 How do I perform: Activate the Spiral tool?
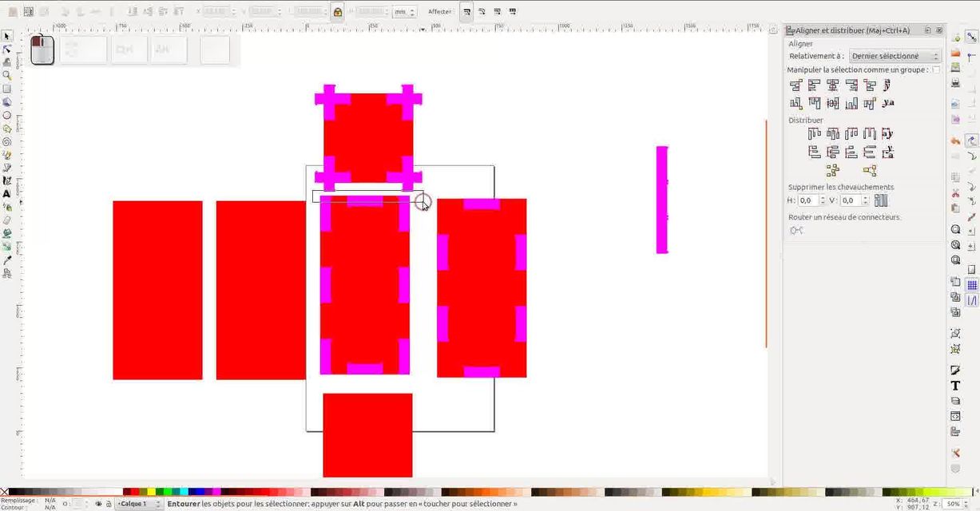coord(7,141)
